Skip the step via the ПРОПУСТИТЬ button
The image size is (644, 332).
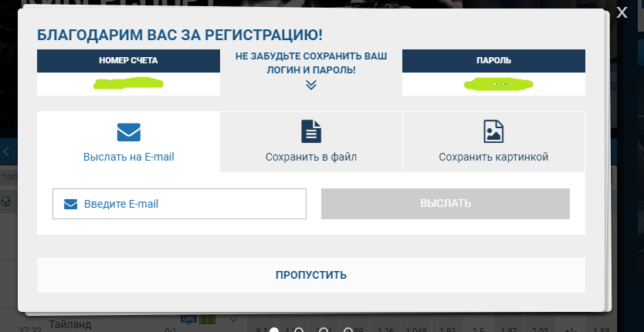click(x=311, y=275)
